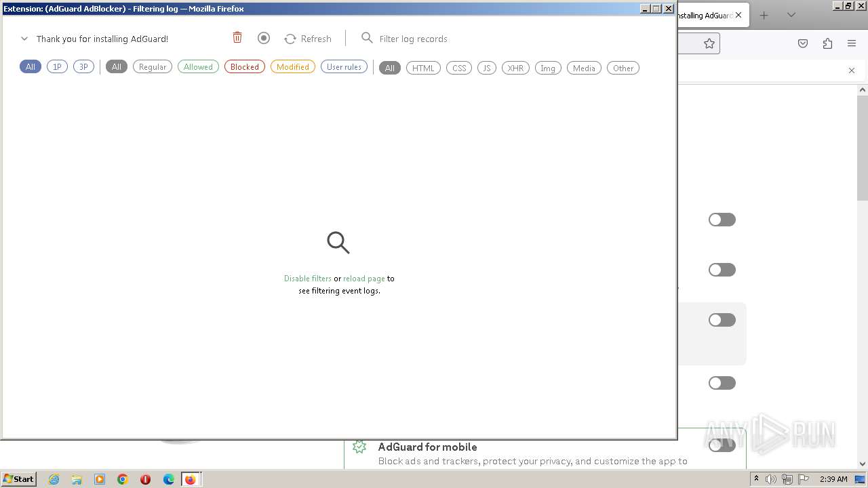Open the network tray icon
868x488 pixels.
(x=787, y=479)
